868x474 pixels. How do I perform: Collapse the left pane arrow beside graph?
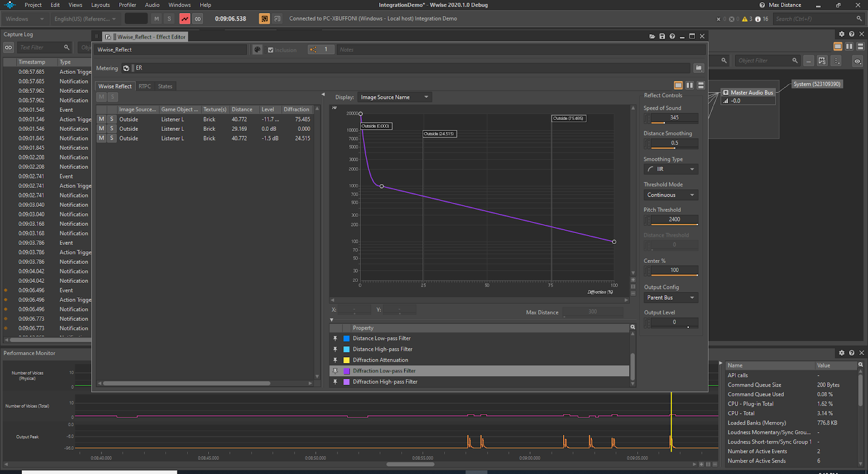click(323, 94)
